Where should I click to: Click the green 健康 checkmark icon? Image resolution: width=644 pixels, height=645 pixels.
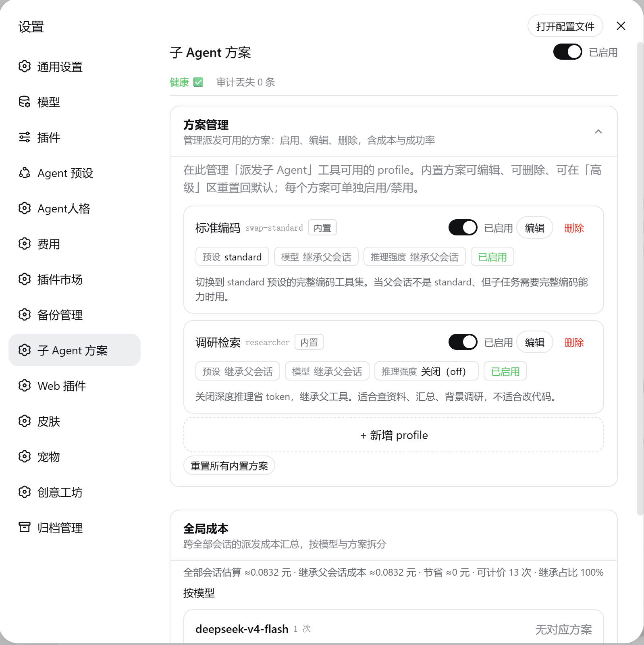198,82
